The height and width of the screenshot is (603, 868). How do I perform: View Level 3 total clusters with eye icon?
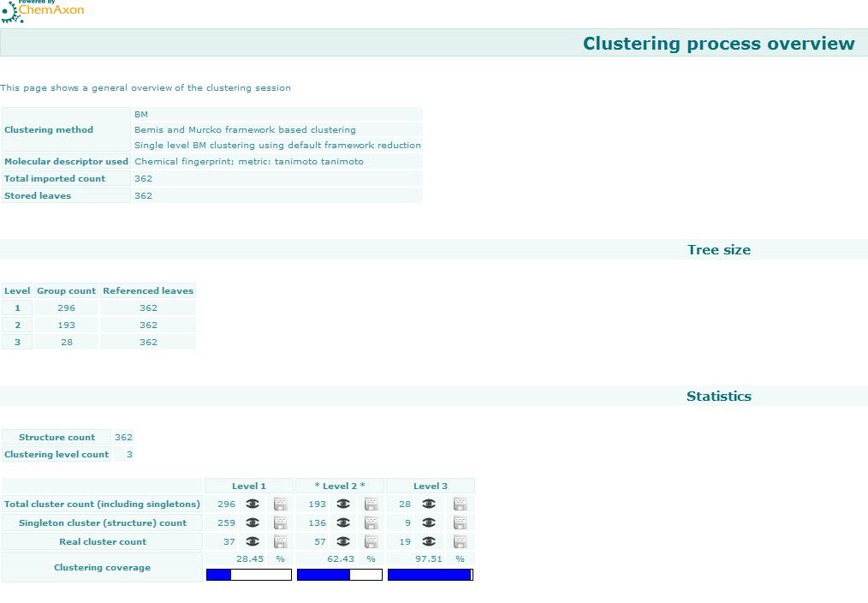(430, 504)
